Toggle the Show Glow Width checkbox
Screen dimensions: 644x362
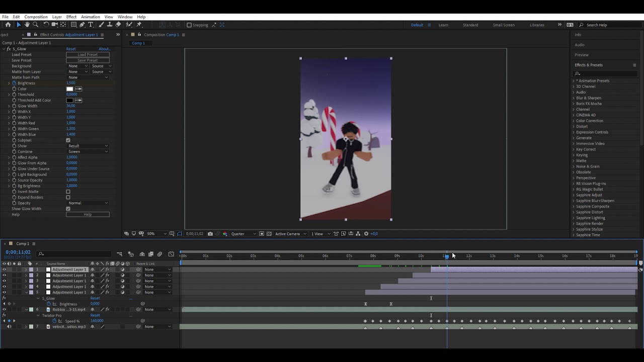point(68,209)
